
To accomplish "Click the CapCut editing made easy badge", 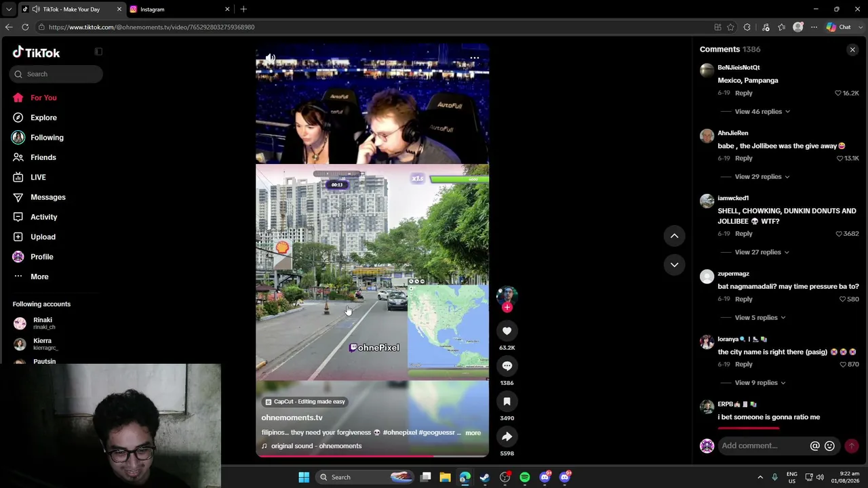I will pos(305,402).
